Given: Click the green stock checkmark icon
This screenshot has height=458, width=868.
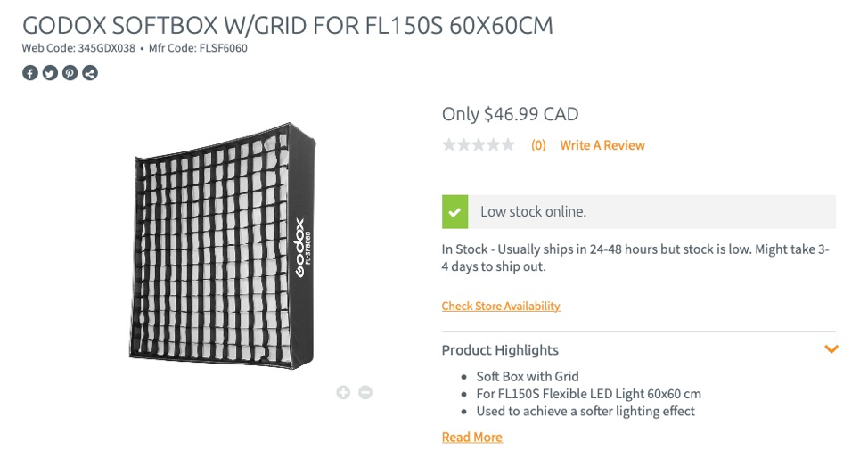Looking at the screenshot, I should (454, 212).
